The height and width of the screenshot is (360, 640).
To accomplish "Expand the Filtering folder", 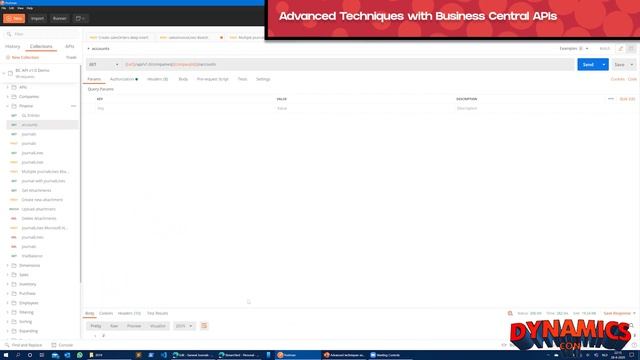I will click(x=7, y=313).
